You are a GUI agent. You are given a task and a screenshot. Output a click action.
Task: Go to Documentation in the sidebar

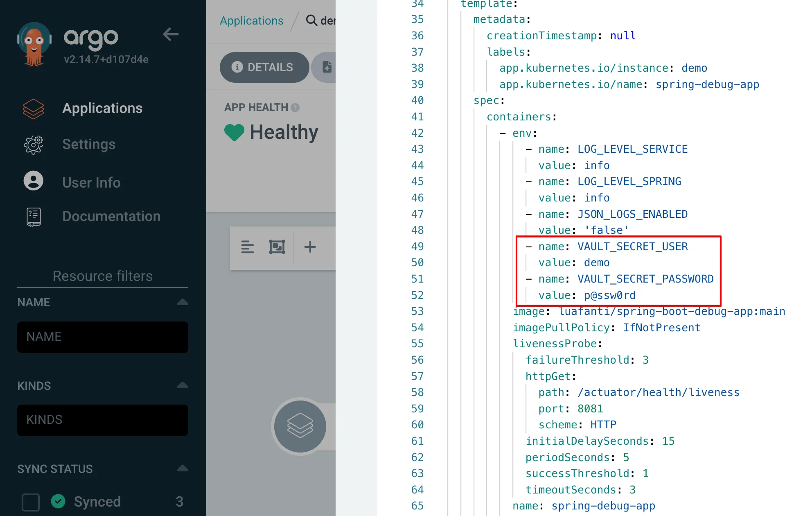[x=111, y=216]
